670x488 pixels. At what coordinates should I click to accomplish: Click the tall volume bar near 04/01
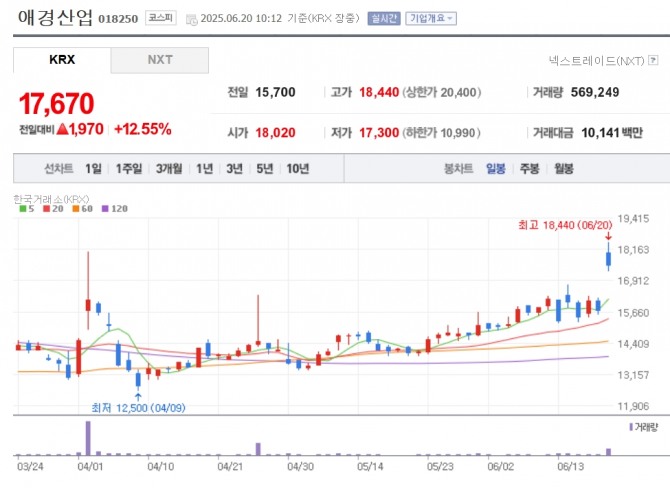pyautogui.click(x=88, y=437)
